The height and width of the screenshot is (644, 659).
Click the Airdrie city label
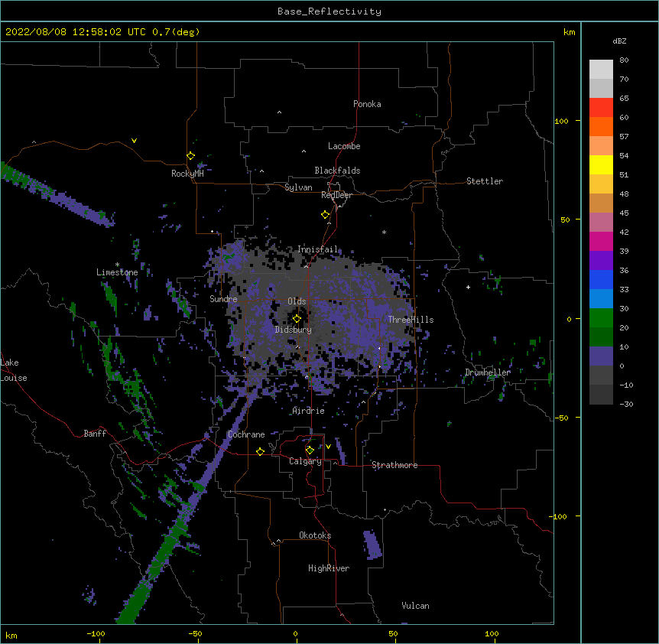coord(309,411)
